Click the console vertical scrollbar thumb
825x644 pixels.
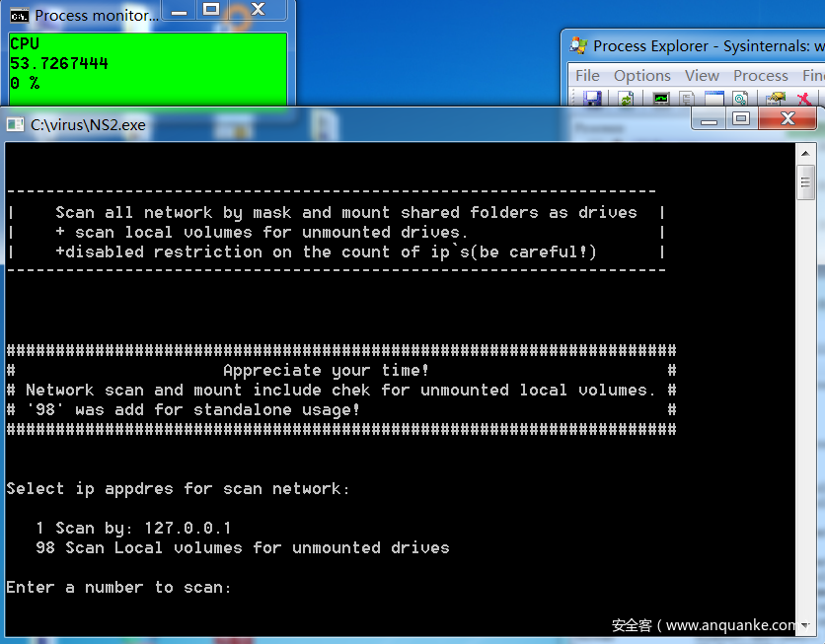point(805,183)
